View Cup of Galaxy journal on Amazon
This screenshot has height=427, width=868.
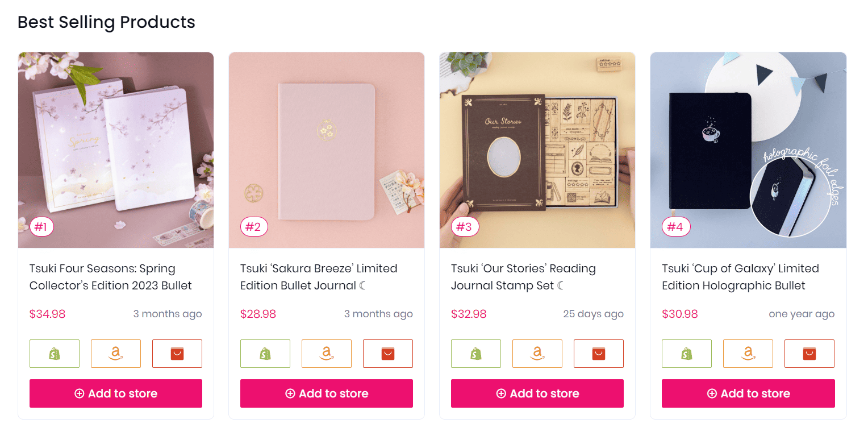pos(748,353)
